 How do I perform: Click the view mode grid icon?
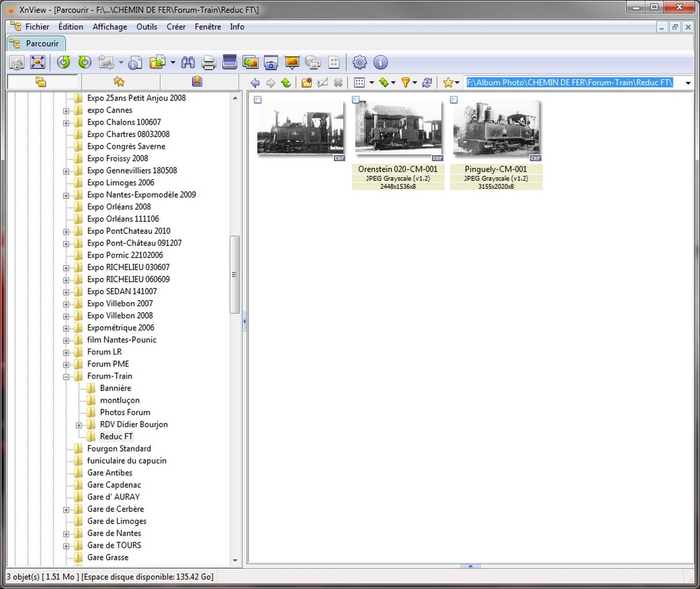pos(359,82)
